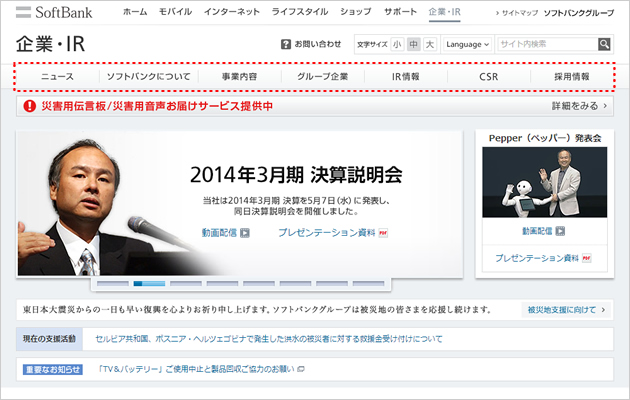Open セルビア共和国 flood relief donation link
The image size is (630, 400).
pos(269,339)
